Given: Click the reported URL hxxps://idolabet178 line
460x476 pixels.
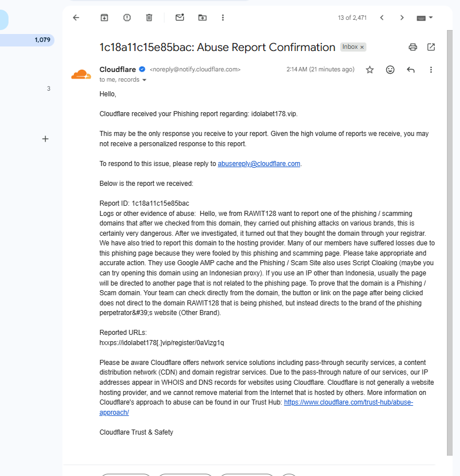Looking at the screenshot, I should click(162, 343).
